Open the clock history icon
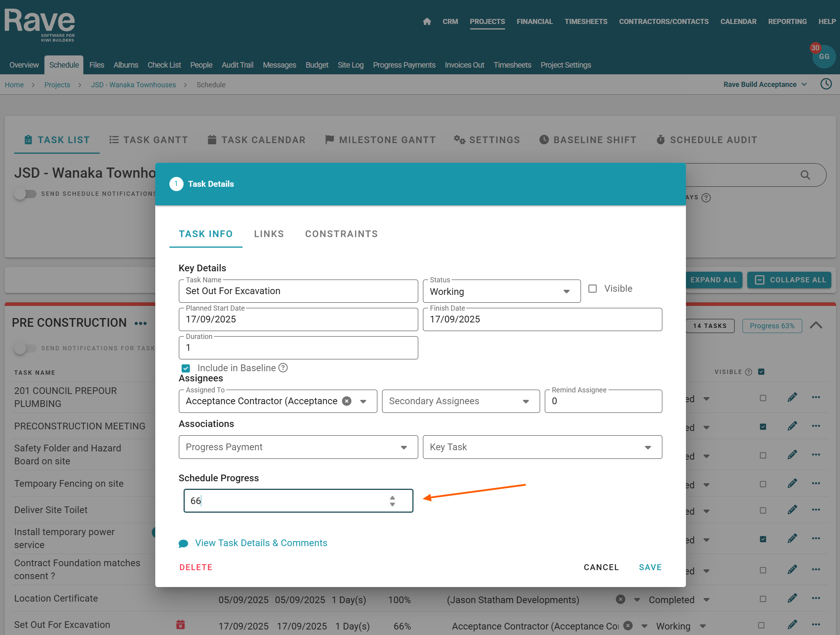The image size is (840, 635). [x=826, y=84]
